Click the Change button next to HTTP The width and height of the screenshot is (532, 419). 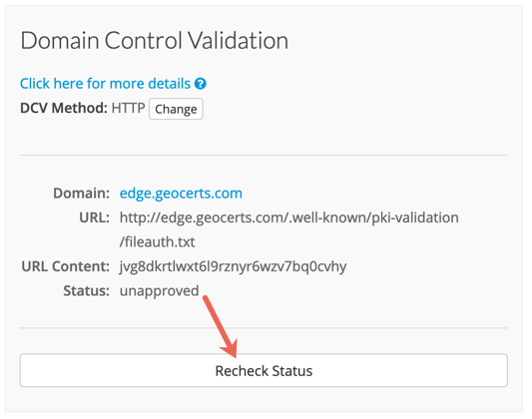[x=176, y=109]
